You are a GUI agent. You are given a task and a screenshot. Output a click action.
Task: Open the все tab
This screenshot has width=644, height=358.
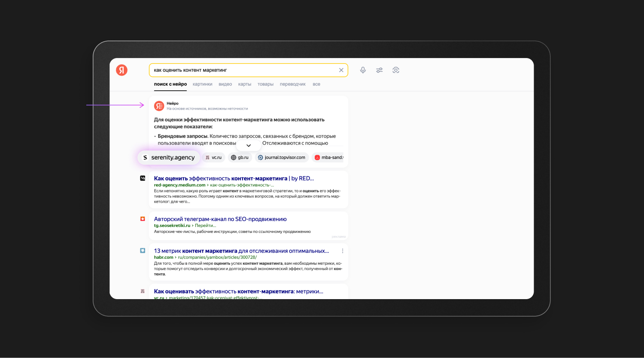(316, 84)
